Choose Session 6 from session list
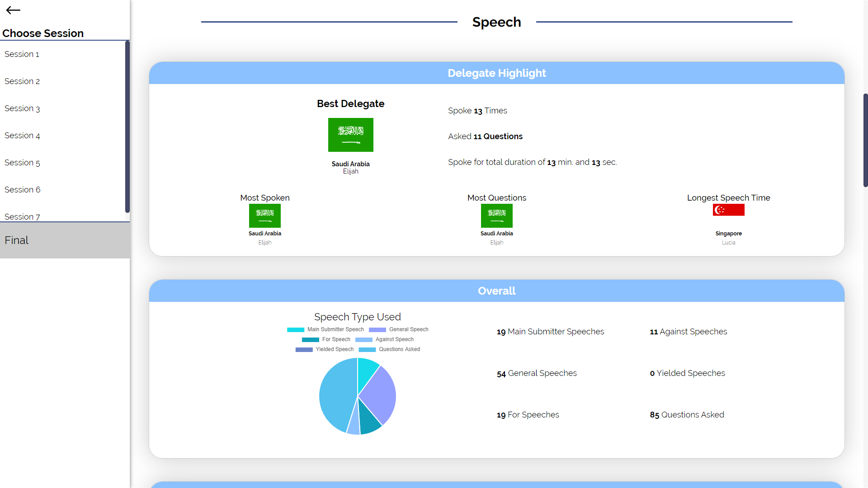 coord(22,190)
